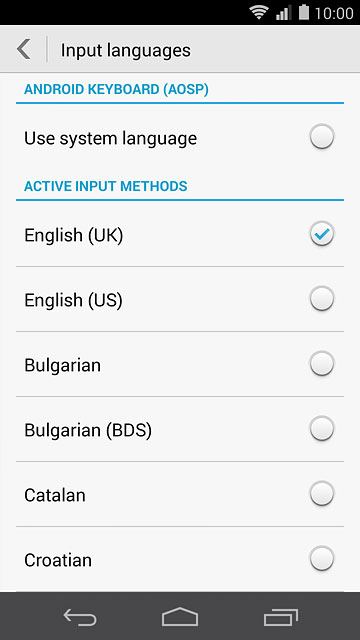Select the Croatian checkbox
Viewport: 360px width, 640px height.
(x=322, y=558)
